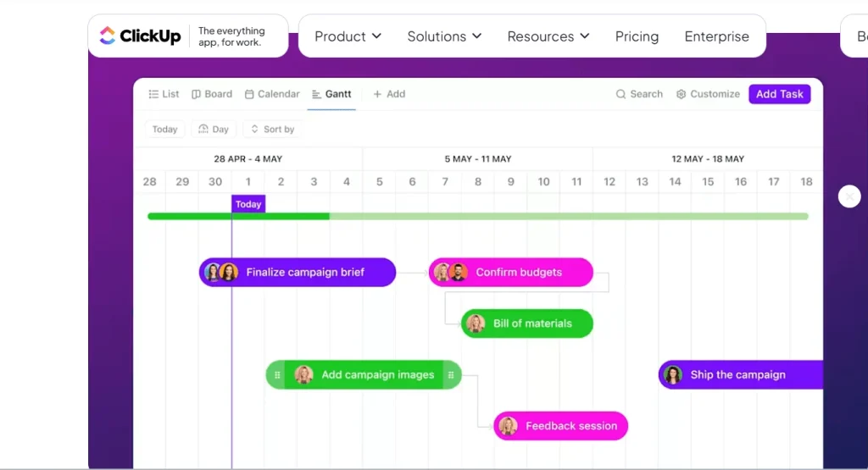Click the tagline 'The everything app, for work.'
Viewport: 868px width, 470px height.
231,36
